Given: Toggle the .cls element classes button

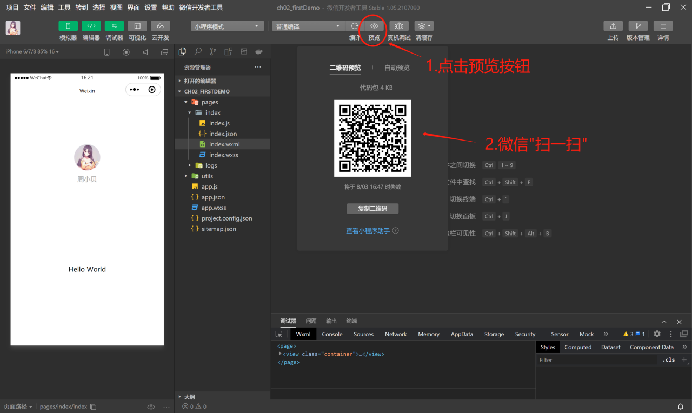Looking at the screenshot, I should tap(669, 360).
